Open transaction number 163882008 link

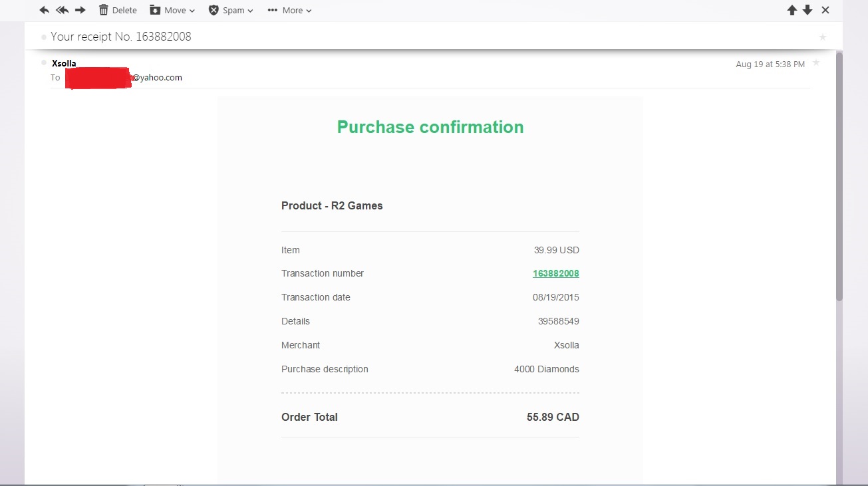555,273
